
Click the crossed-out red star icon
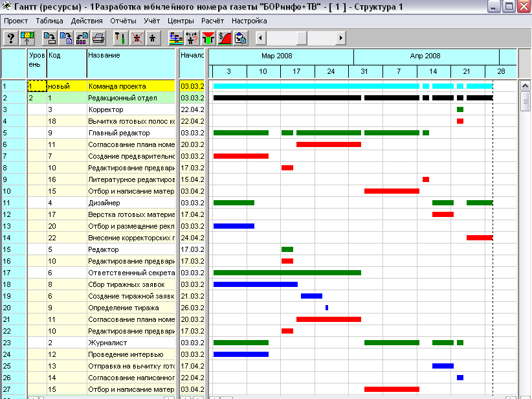pyautogui.click(x=137, y=38)
